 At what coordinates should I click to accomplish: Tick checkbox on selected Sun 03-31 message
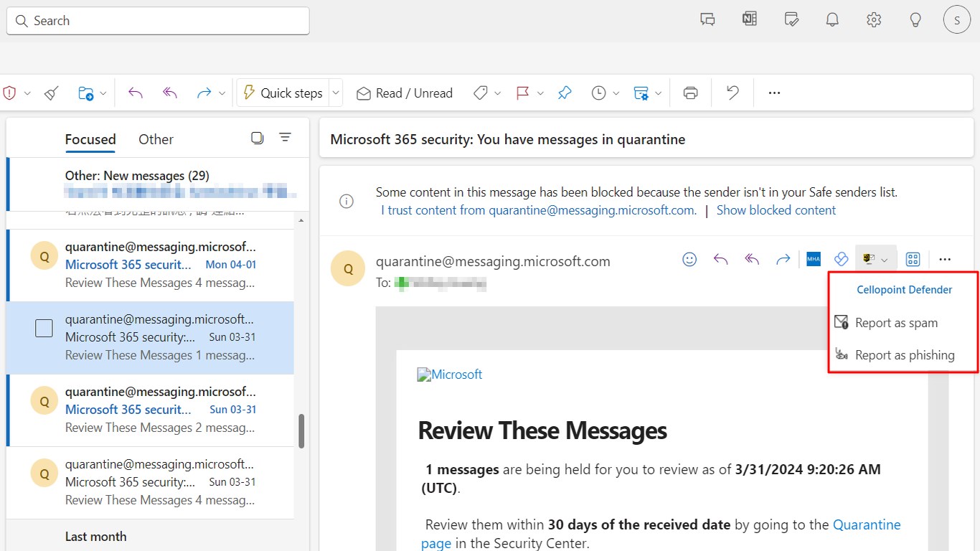tap(44, 329)
